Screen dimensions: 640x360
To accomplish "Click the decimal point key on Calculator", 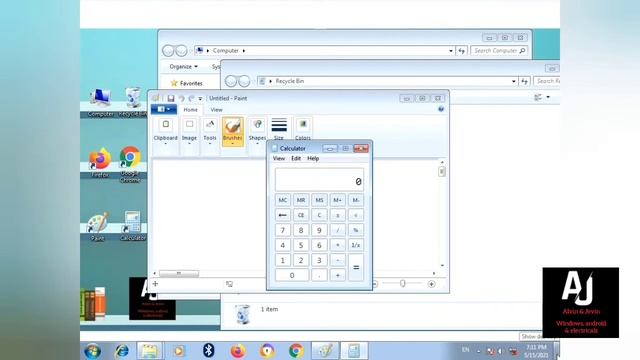I will click(319, 276).
